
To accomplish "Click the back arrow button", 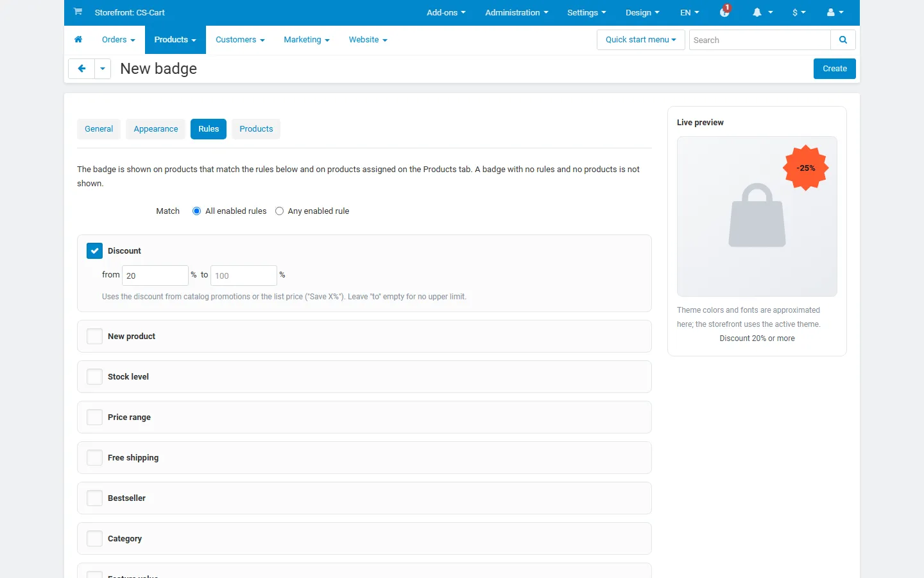I will pos(81,69).
